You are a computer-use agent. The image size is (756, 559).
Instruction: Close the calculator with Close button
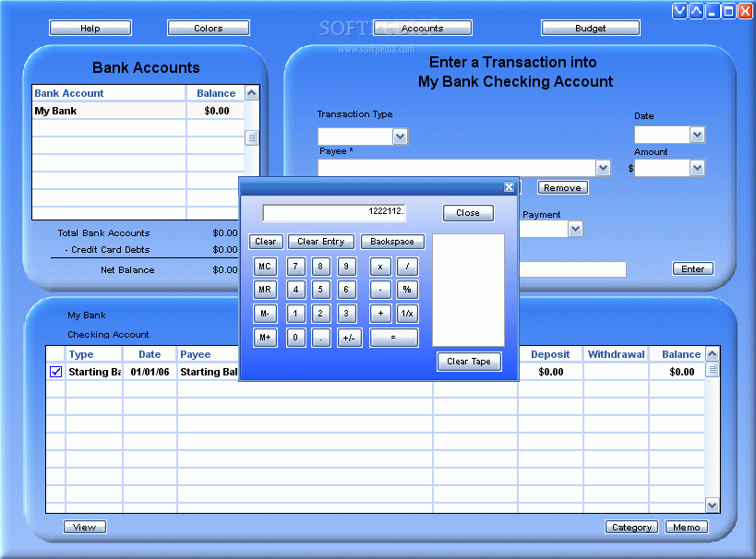pyautogui.click(x=468, y=213)
